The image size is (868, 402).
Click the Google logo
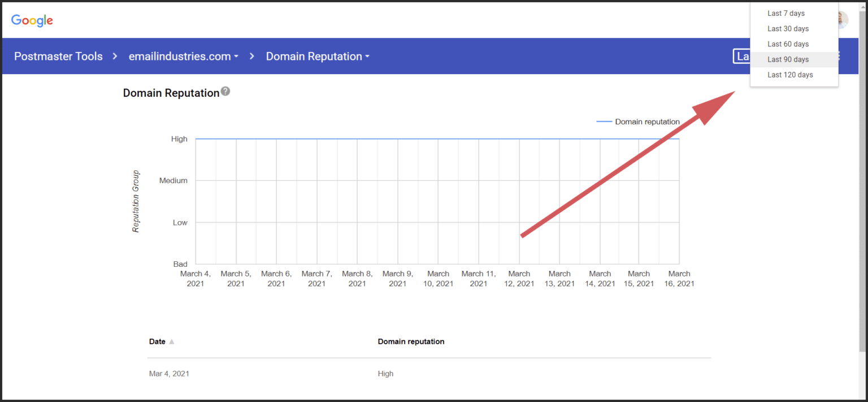(x=32, y=20)
